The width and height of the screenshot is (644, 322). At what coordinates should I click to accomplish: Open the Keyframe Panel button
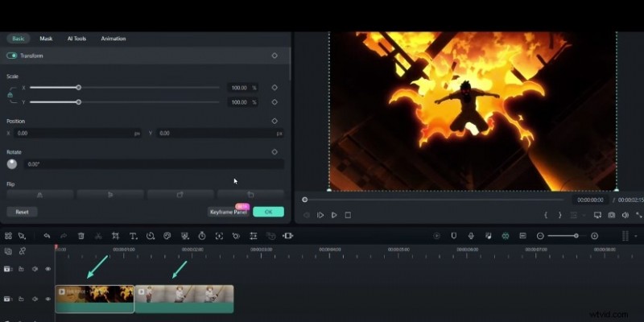[x=229, y=212]
